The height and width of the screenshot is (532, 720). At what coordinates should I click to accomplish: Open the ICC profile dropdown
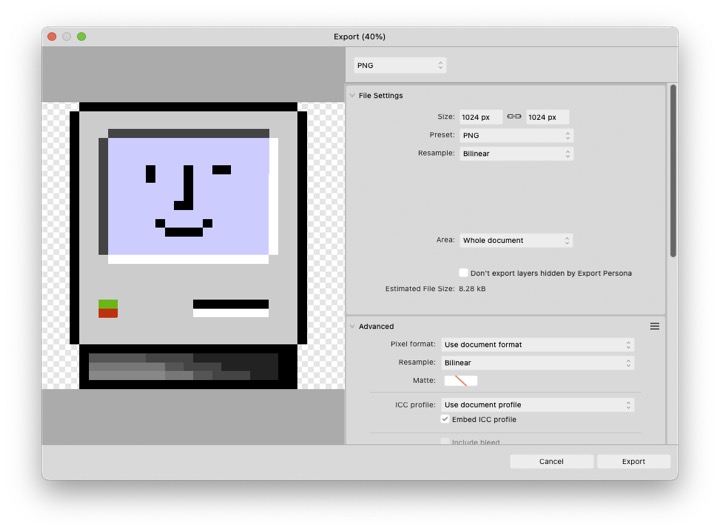[x=537, y=405]
